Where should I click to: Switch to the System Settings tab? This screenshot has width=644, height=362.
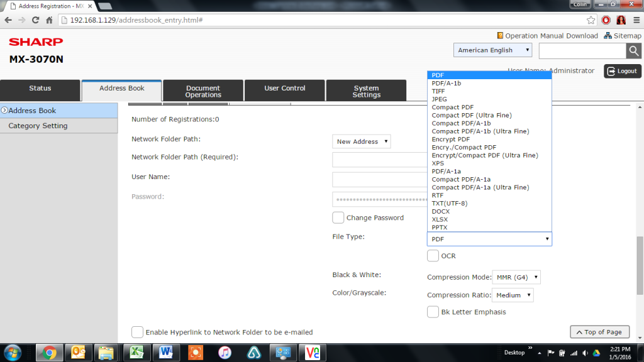366,91
